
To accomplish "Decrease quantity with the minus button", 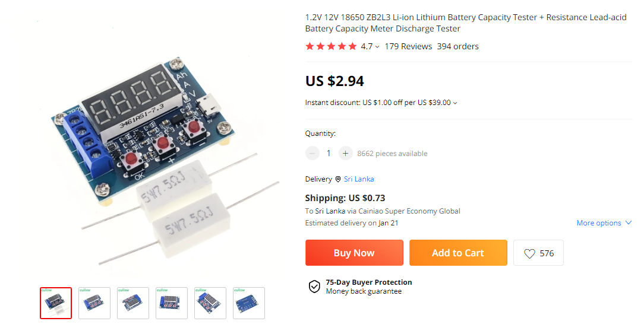I will [x=312, y=154].
